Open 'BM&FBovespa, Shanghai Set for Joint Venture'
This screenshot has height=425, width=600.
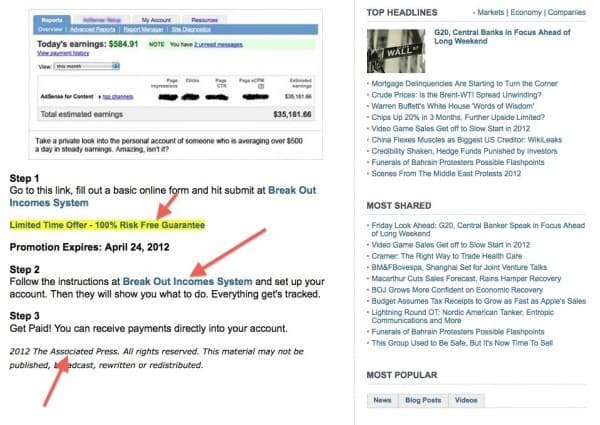tap(459, 267)
